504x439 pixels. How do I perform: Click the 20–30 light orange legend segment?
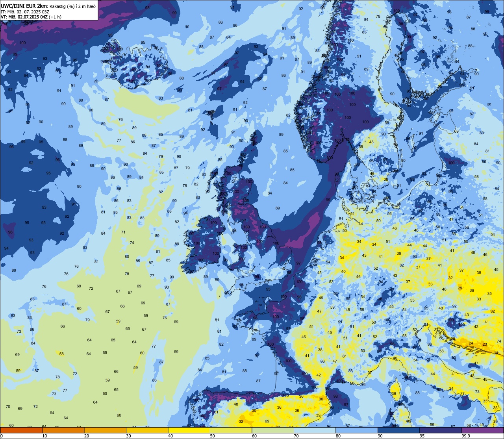(x=105, y=430)
